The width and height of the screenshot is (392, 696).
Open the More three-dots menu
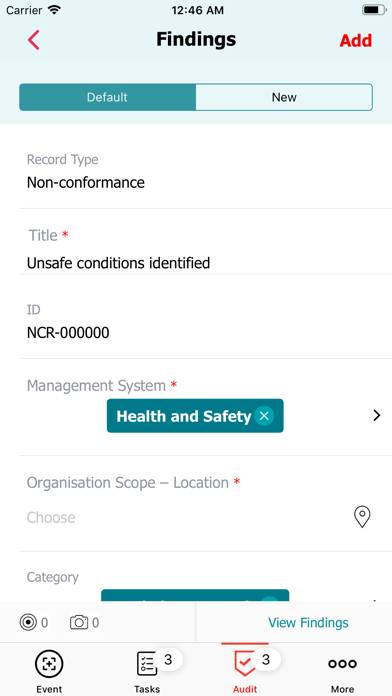342,664
